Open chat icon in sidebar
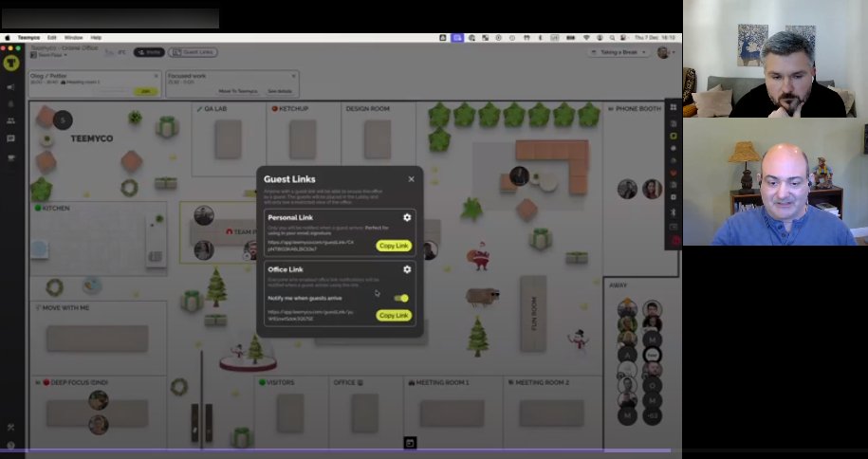This screenshot has width=868, height=459. click(x=10, y=138)
